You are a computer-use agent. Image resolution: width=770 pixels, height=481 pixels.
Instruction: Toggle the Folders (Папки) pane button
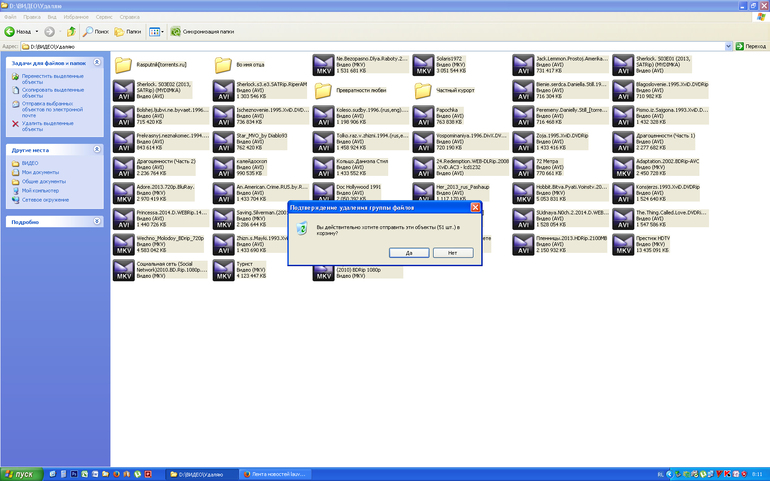(x=127, y=32)
